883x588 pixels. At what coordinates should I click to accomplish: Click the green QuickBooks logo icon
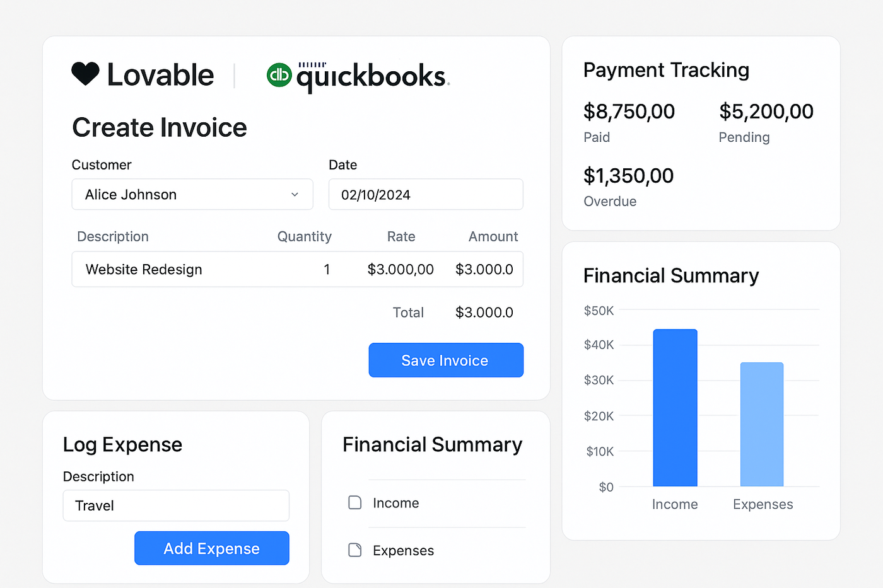pyautogui.click(x=279, y=75)
